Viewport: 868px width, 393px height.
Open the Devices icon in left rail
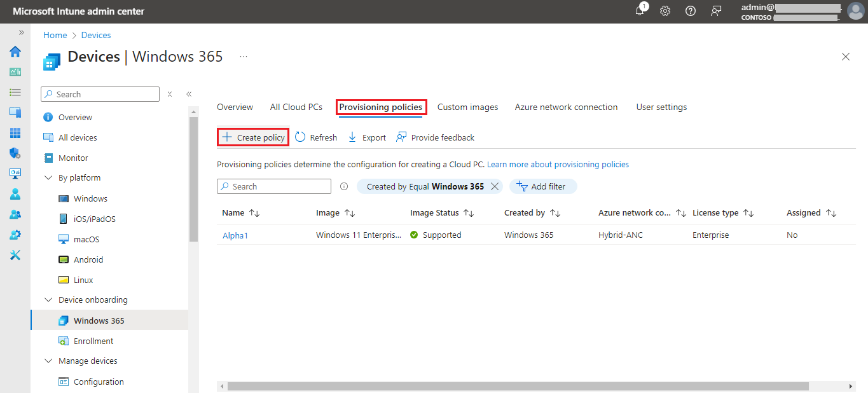click(x=15, y=113)
